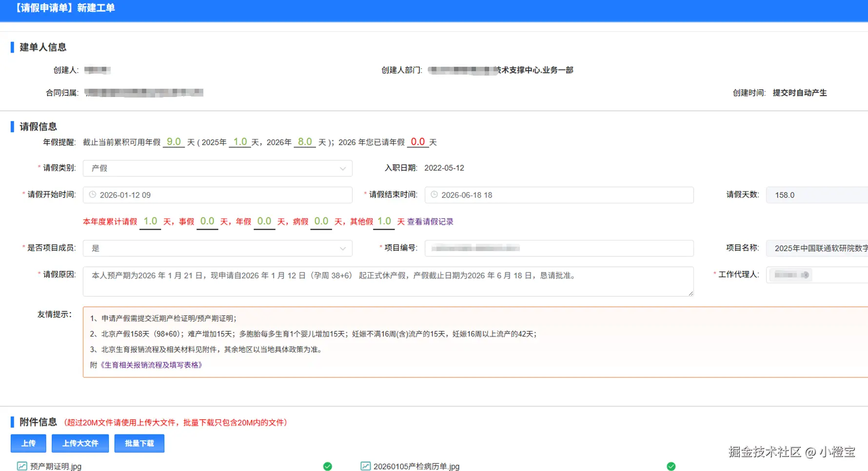
Task: Click the image icon beside 20260105产检病历单.jpg
Action: coord(366,466)
